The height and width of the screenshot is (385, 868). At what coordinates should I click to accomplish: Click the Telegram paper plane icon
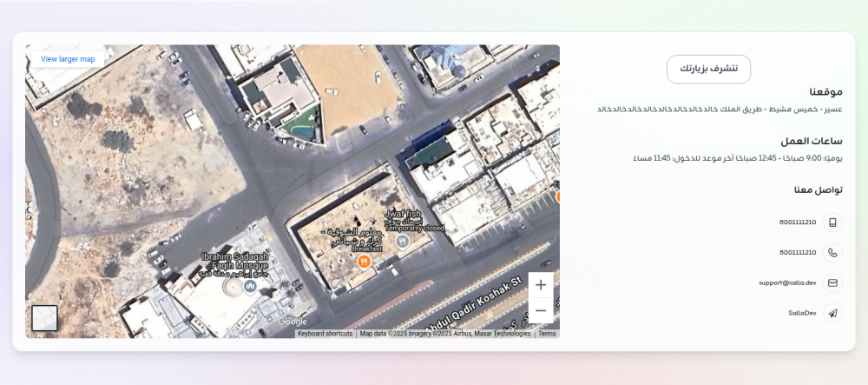coord(832,314)
